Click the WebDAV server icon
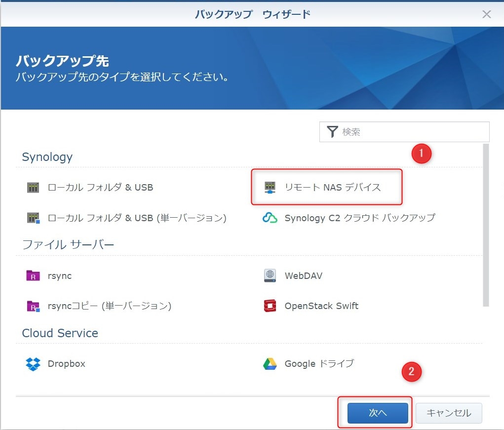504x430 pixels. point(270,275)
